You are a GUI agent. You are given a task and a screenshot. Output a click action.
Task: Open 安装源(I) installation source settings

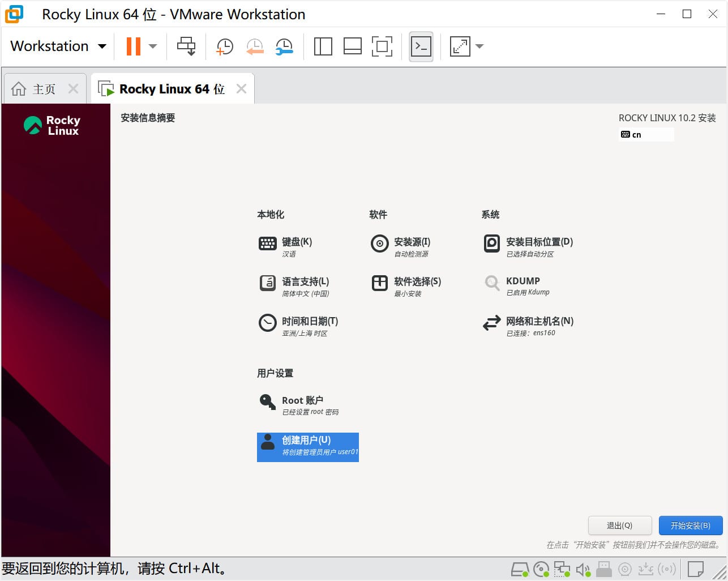click(401, 246)
